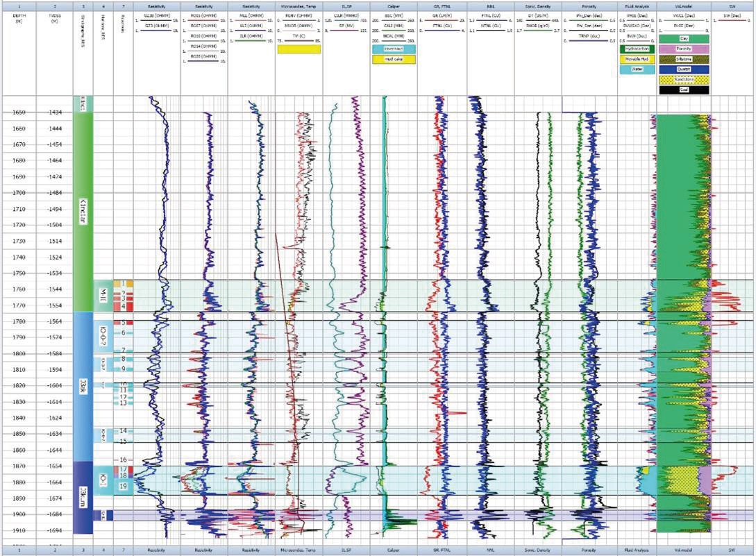The image size is (756, 556).
Task: Click reservoir interval 16 label
Action: 124,460
